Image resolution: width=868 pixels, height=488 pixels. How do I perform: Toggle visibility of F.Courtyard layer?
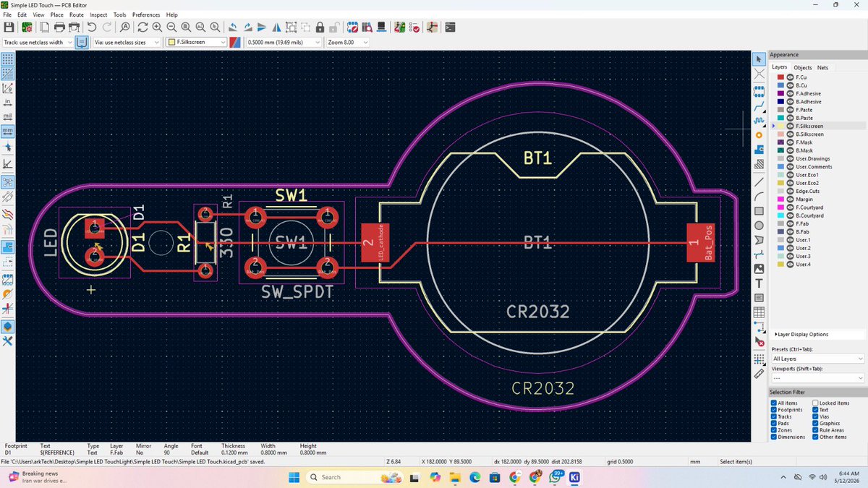pos(790,207)
